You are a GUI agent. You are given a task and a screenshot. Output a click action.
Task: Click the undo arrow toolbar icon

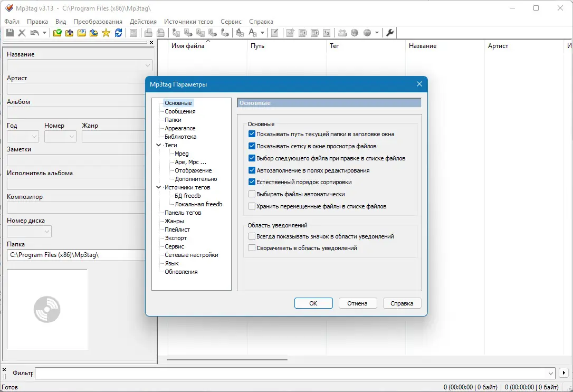[35, 33]
